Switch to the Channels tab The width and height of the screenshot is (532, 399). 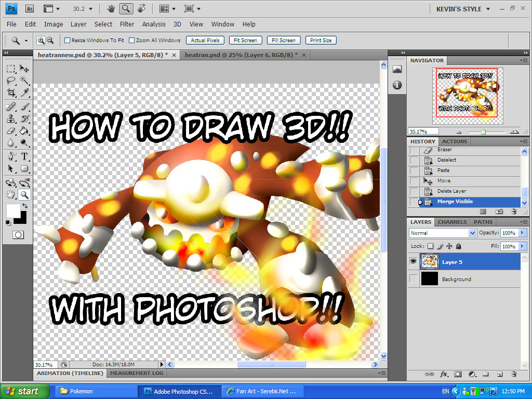point(451,222)
